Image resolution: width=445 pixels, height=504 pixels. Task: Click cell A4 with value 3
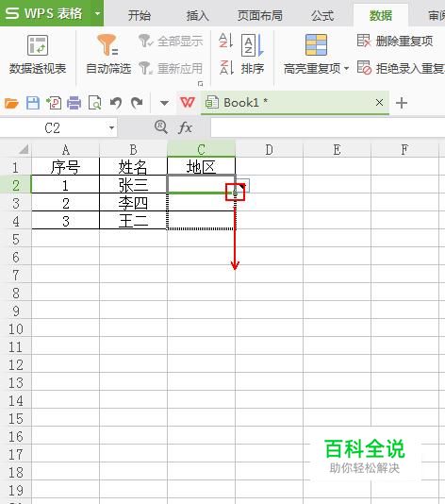(x=65, y=221)
